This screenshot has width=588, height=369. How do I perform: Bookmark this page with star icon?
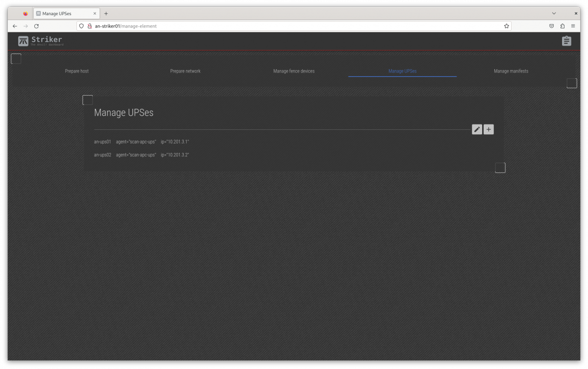point(506,26)
